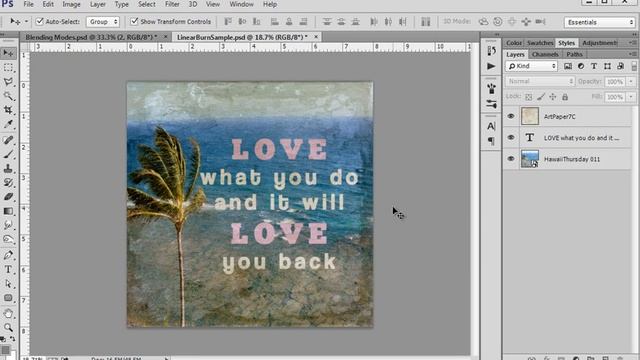Open the File menu

click(29, 4)
